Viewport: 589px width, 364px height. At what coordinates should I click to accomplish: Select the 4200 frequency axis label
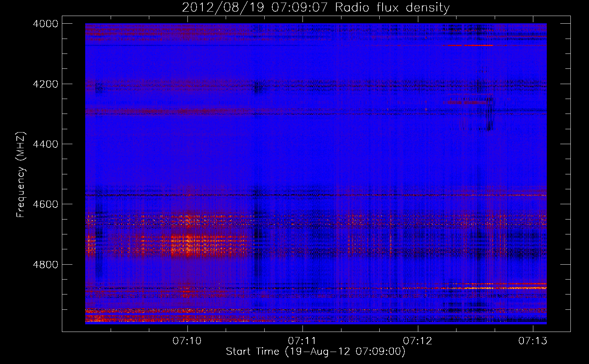pyautogui.click(x=46, y=84)
